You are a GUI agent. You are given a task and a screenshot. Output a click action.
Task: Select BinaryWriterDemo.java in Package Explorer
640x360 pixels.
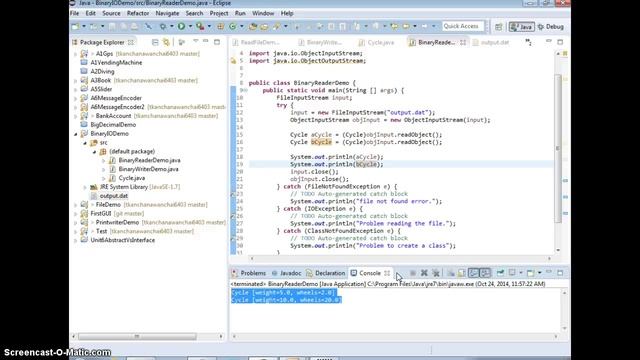coord(148,169)
